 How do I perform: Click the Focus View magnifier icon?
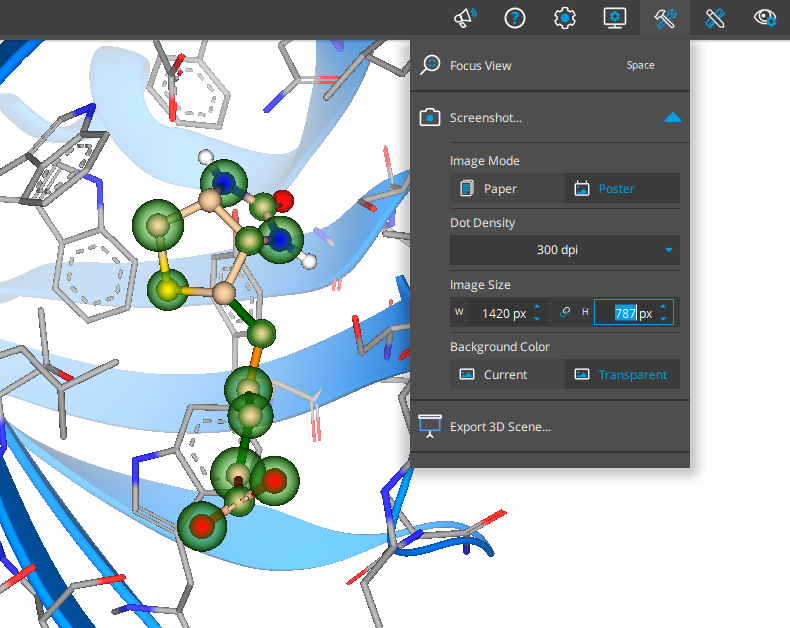click(x=430, y=65)
